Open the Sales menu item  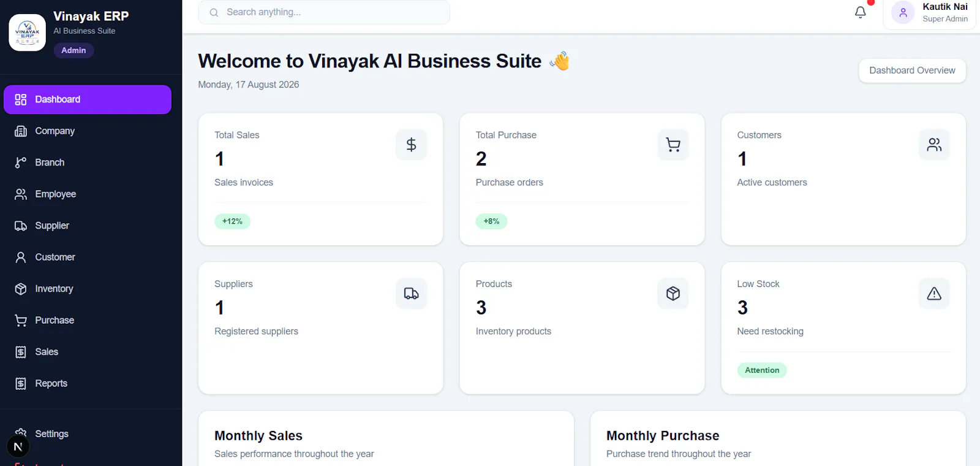pyautogui.click(x=88, y=352)
